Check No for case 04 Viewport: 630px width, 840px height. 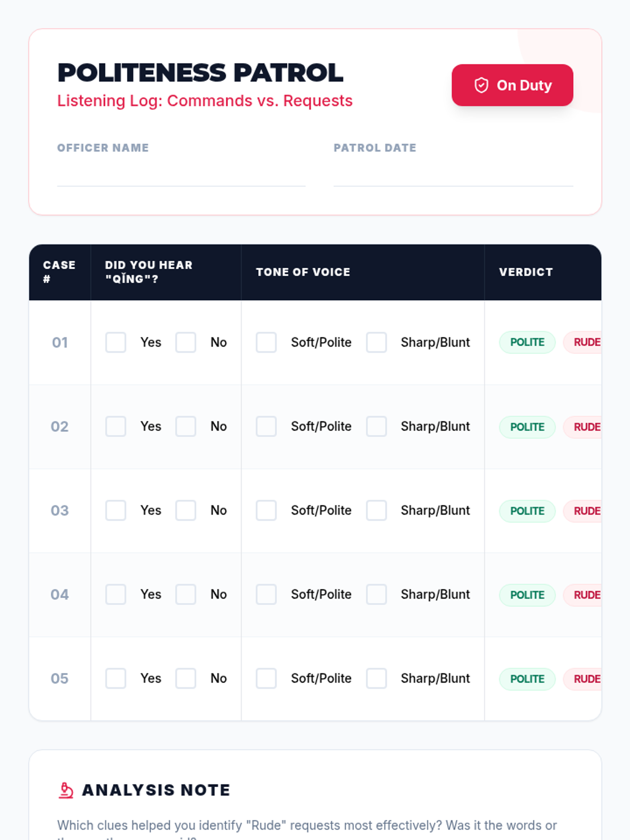(x=186, y=594)
